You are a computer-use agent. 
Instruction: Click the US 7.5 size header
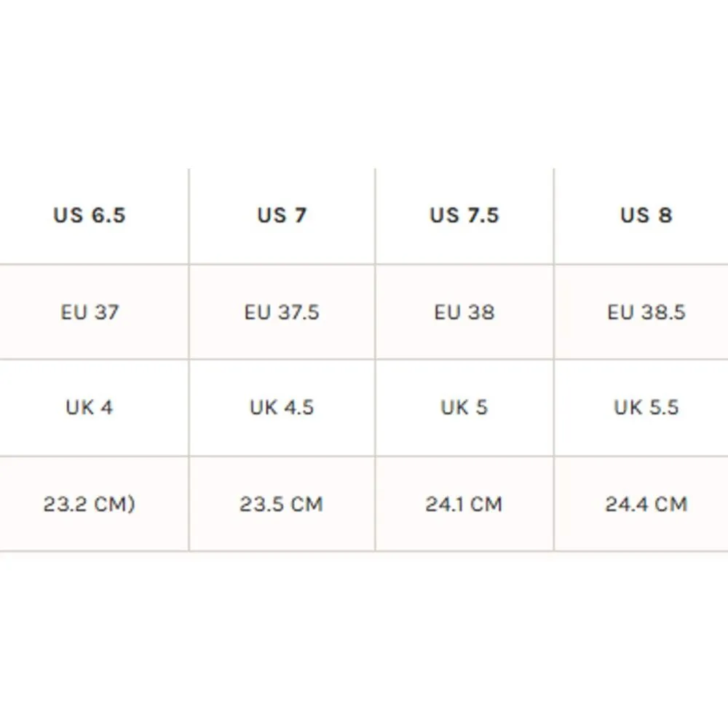[464, 215]
